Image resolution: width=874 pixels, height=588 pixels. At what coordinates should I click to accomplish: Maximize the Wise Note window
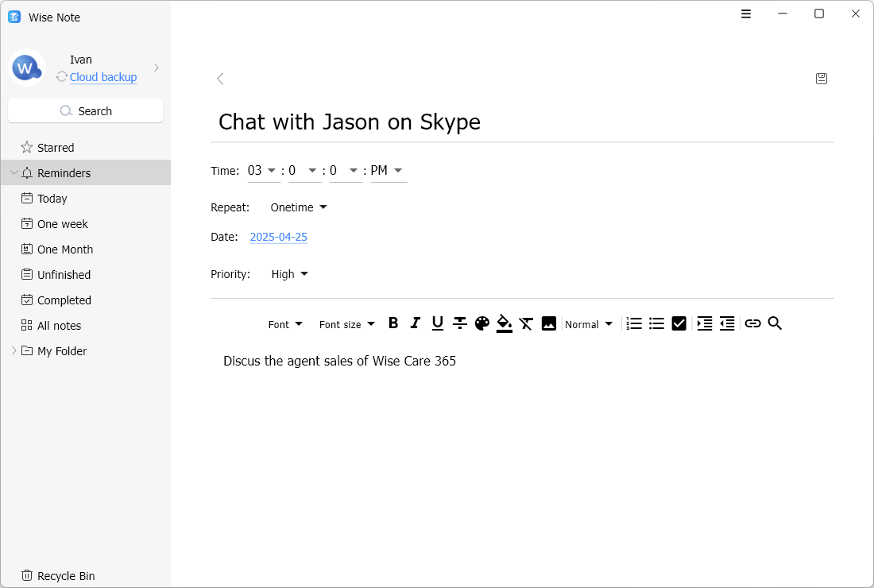pyautogui.click(x=819, y=14)
